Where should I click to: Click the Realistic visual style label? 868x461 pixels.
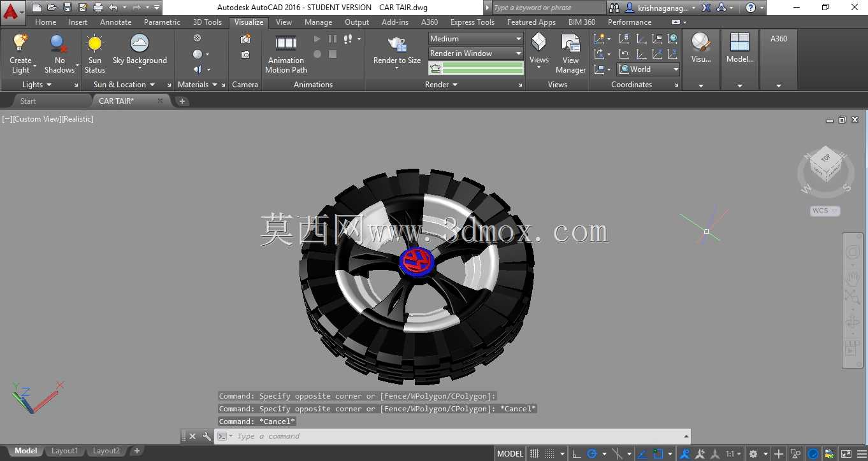tap(78, 119)
